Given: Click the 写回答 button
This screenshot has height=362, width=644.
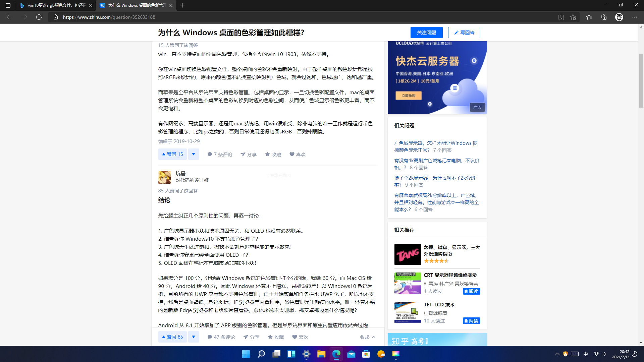Looking at the screenshot, I should [464, 33].
